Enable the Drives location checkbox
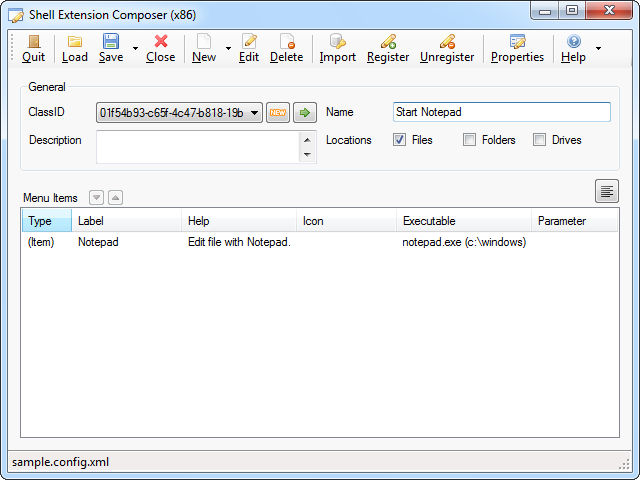Viewport: 640px width, 480px height. pos(539,140)
